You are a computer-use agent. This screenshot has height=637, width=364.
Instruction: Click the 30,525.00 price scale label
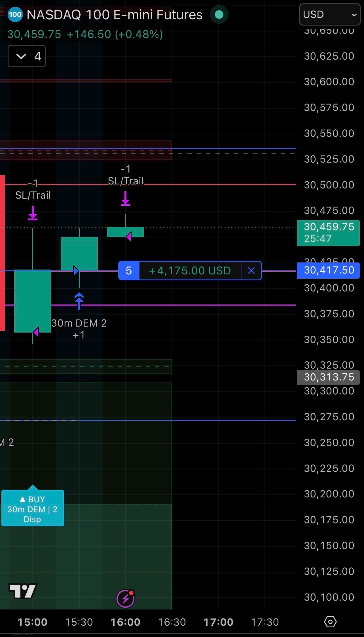pyautogui.click(x=329, y=159)
